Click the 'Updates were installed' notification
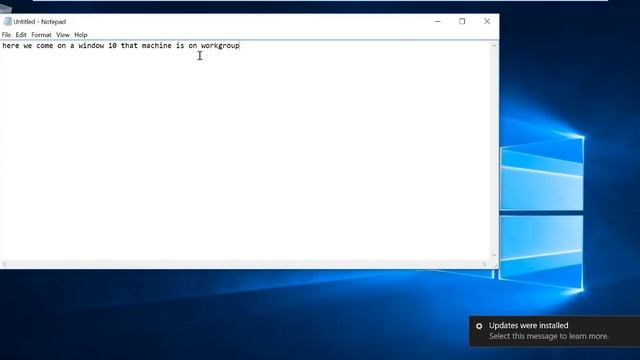Screen dimensions: 640x360 pos(555,331)
